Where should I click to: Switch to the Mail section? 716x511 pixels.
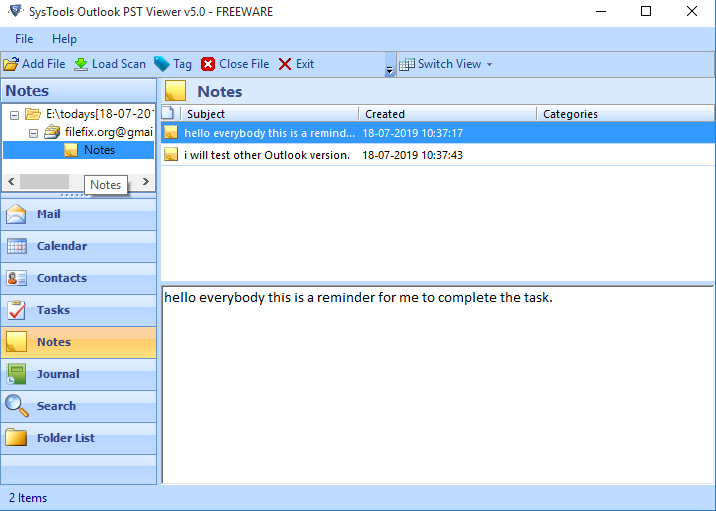79,214
